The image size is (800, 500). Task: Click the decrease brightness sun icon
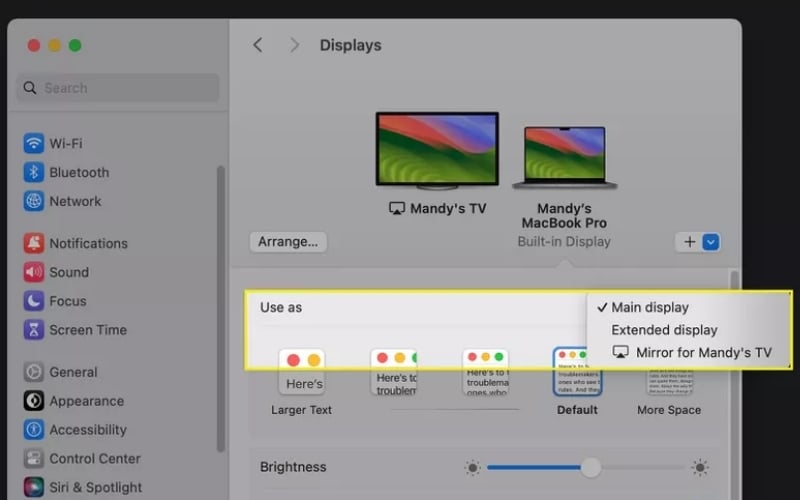pos(472,467)
